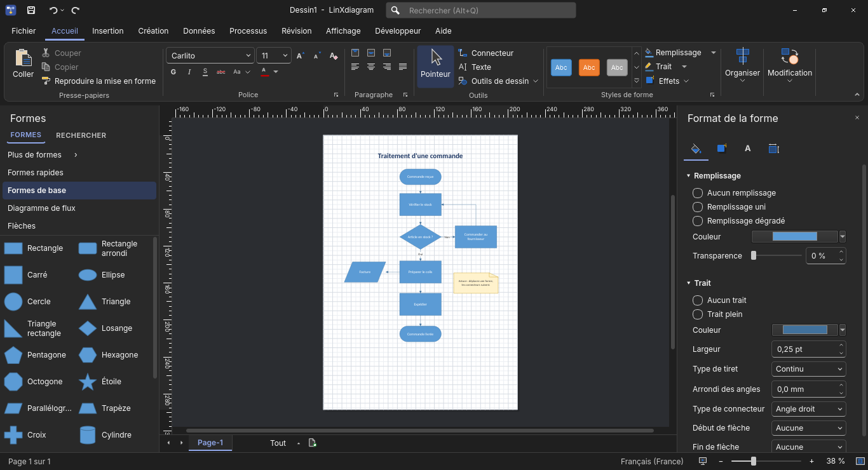This screenshot has width=868, height=470.
Task: Click the Organiser button
Action: tap(743, 65)
